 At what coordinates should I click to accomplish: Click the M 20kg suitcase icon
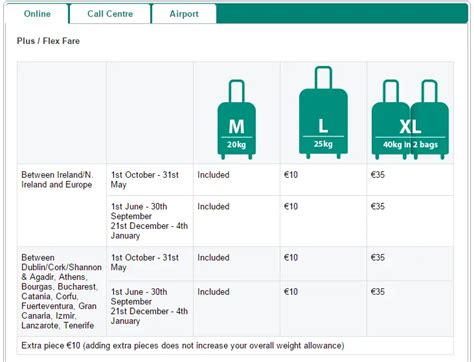(x=237, y=120)
